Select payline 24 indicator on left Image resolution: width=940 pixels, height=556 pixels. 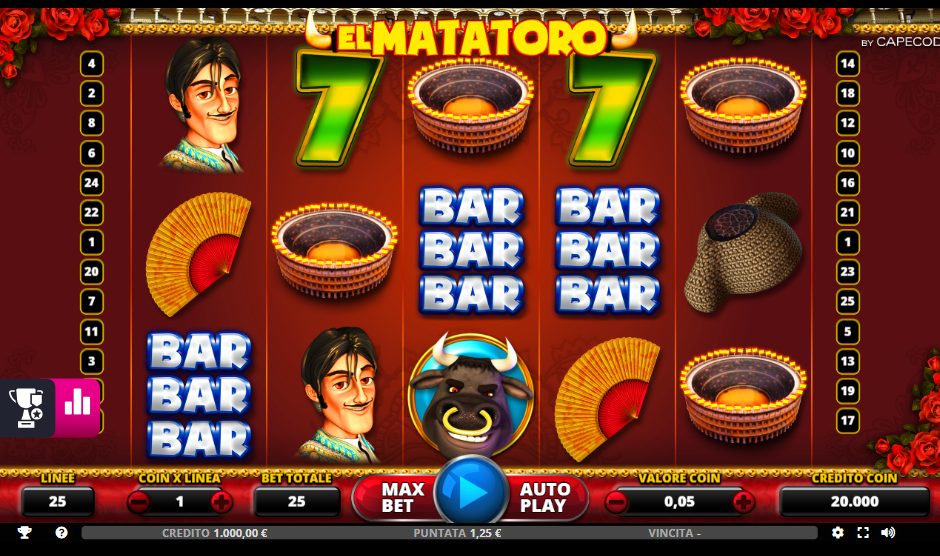click(92, 182)
